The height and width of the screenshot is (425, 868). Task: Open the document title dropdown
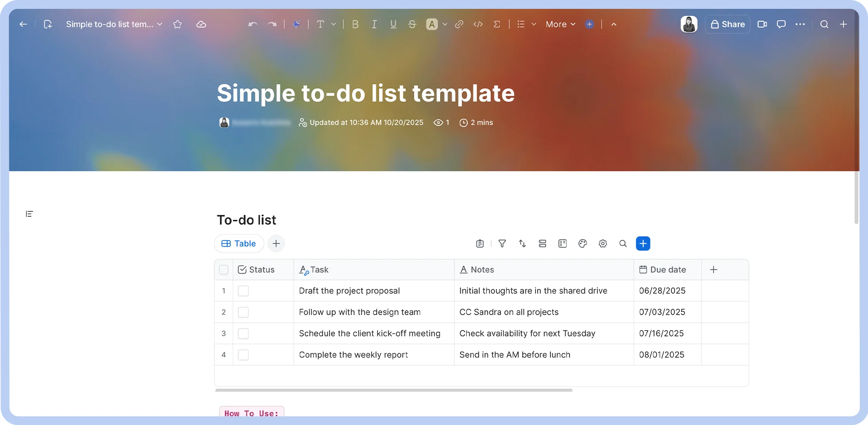(160, 24)
